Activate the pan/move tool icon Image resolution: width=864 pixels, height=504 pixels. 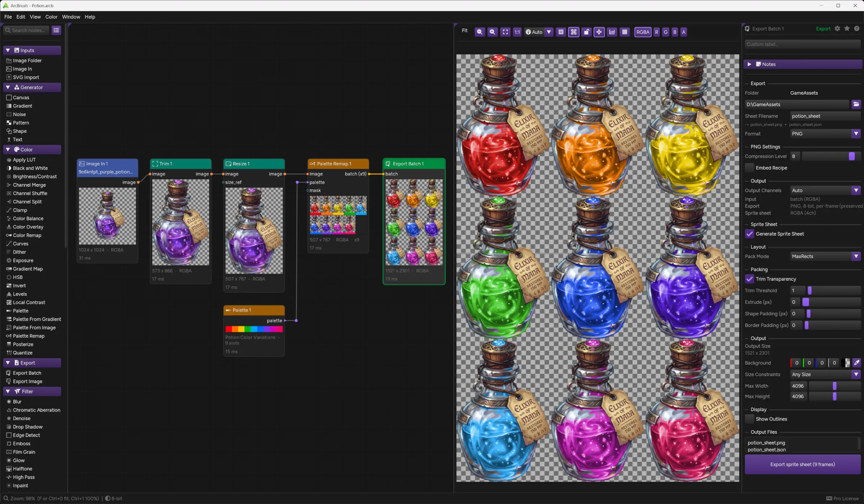pyautogui.click(x=599, y=32)
